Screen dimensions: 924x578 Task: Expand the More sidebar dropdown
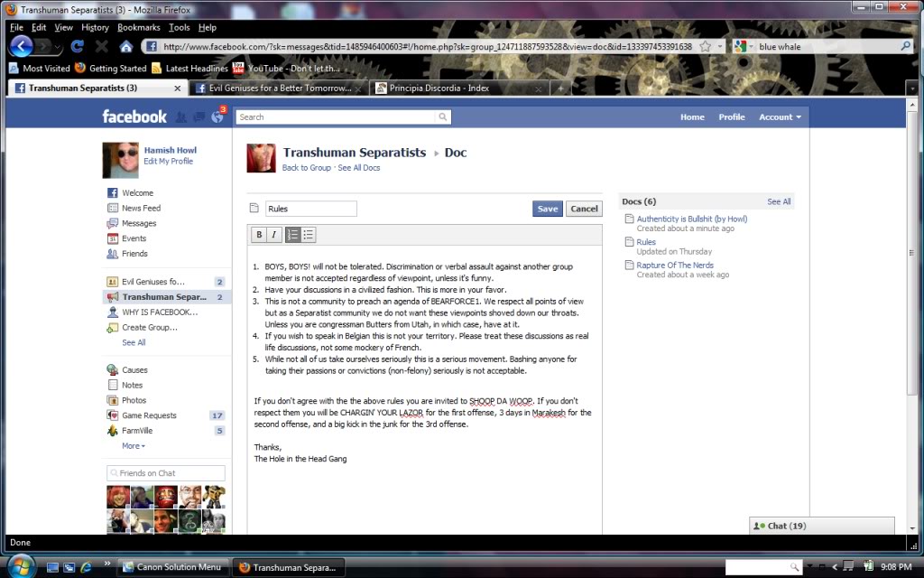pyautogui.click(x=134, y=446)
